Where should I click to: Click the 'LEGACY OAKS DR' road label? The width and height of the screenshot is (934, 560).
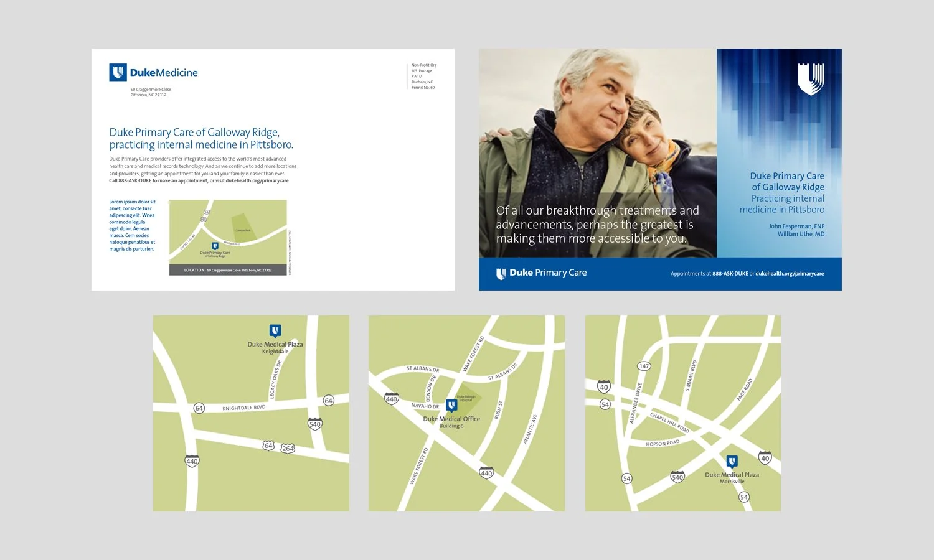point(275,380)
